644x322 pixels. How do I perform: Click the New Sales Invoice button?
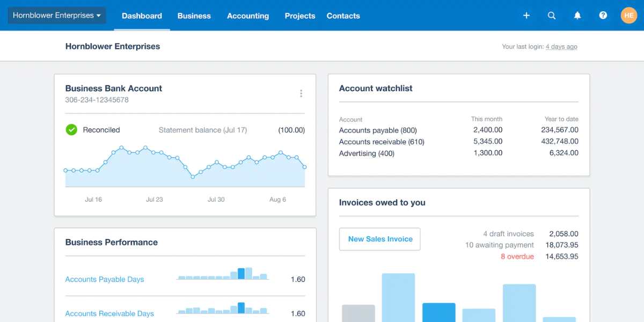pyautogui.click(x=379, y=239)
